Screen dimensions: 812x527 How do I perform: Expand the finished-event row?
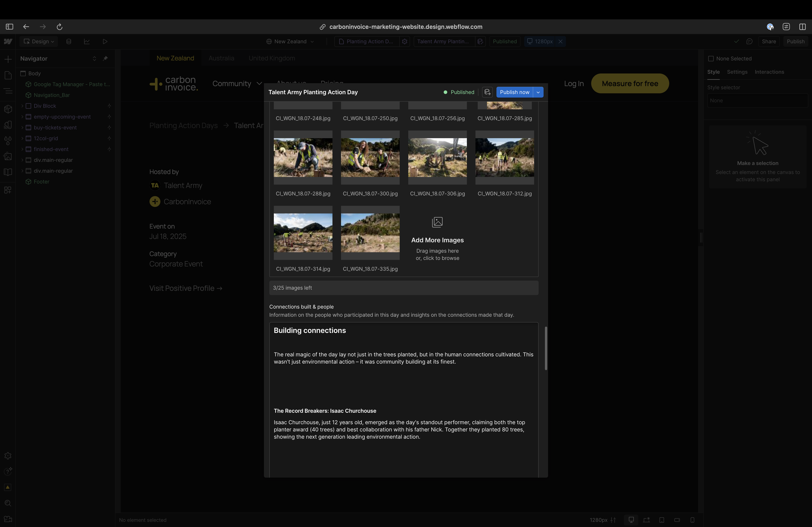[x=22, y=149]
